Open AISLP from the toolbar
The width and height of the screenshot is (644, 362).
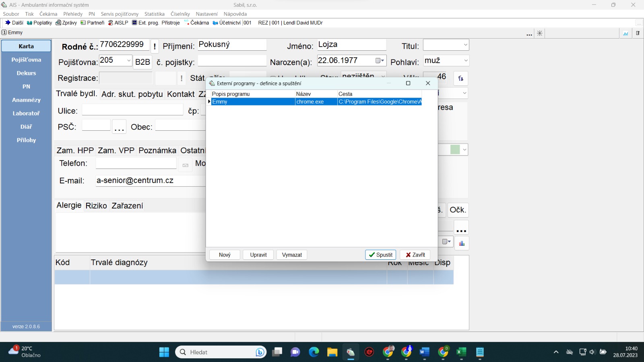118,23
